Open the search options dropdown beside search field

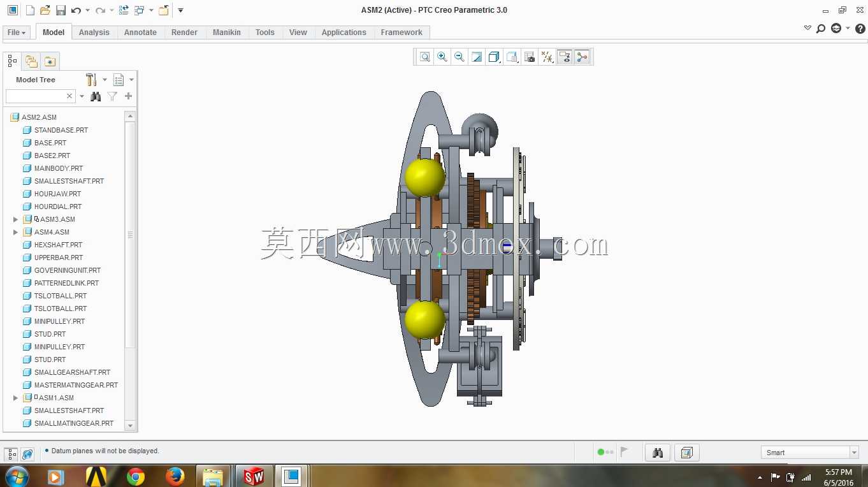[x=82, y=96]
